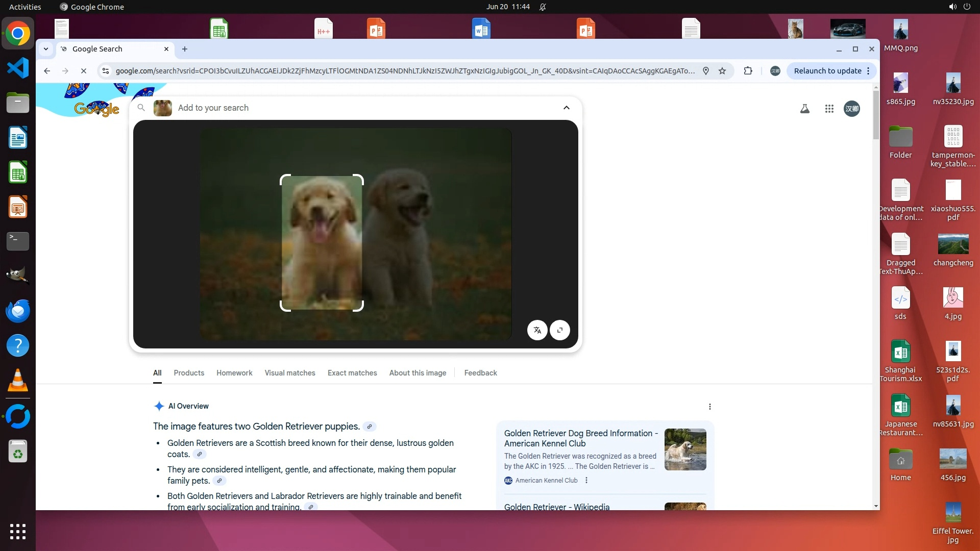Open the tab search dropdown arrow
The width and height of the screenshot is (980, 551).
point(46,49)
